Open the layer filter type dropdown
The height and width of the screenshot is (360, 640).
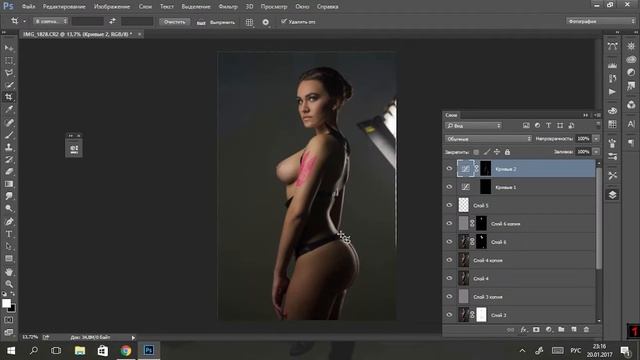pos(473,126)
